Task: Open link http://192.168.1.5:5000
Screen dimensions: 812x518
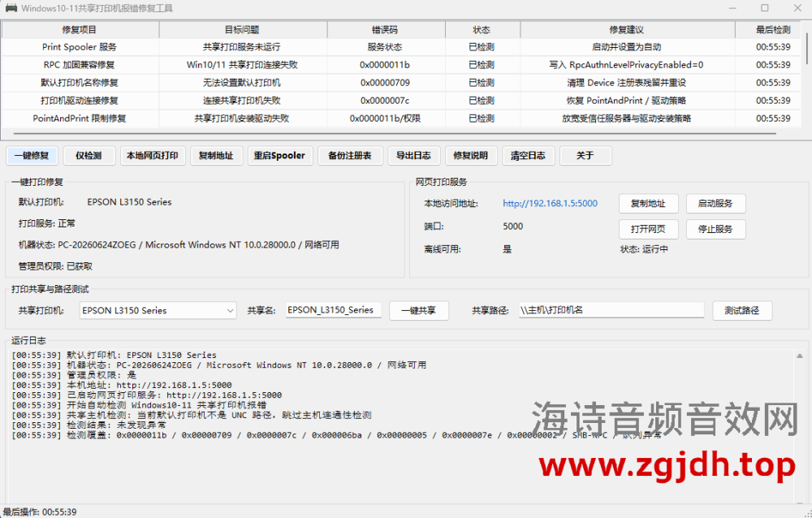Action: 550,204
